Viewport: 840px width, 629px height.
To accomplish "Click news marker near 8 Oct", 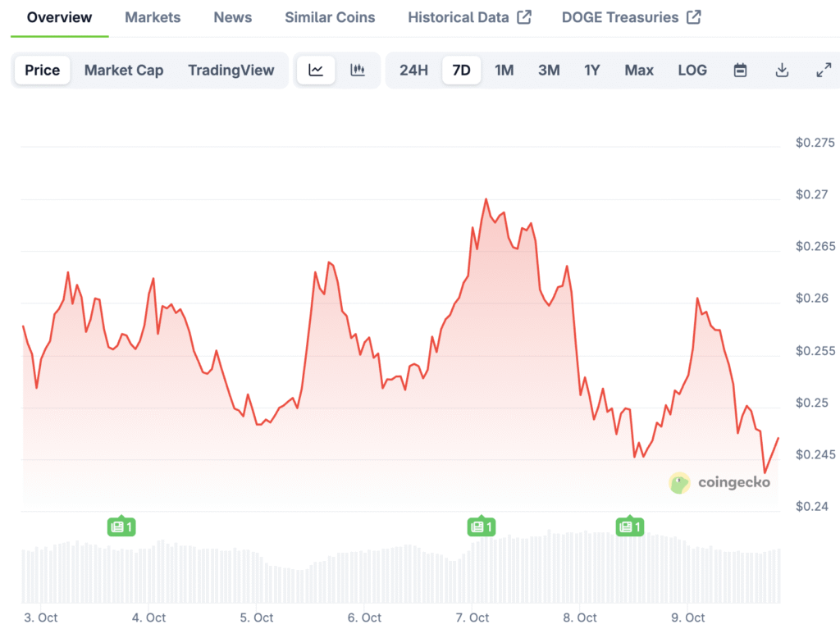I will (629, 526).
